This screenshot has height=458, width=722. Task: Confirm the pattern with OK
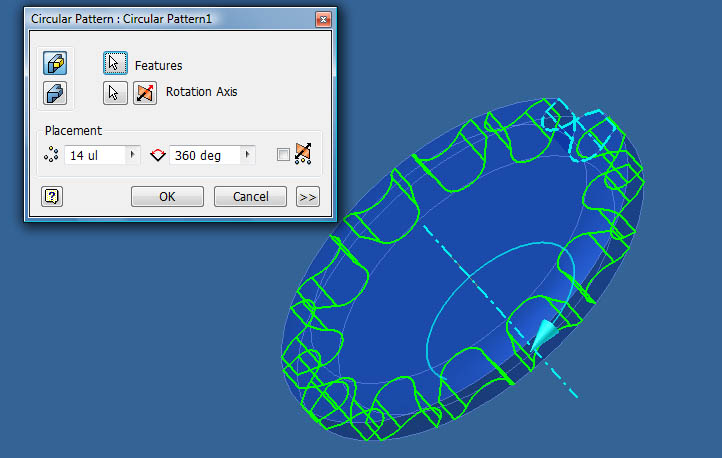tap(167, 197)
